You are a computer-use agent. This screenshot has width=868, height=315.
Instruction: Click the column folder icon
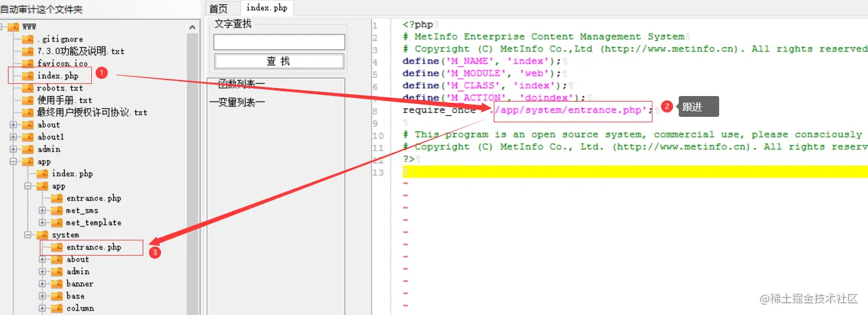(x=56, y=308)
